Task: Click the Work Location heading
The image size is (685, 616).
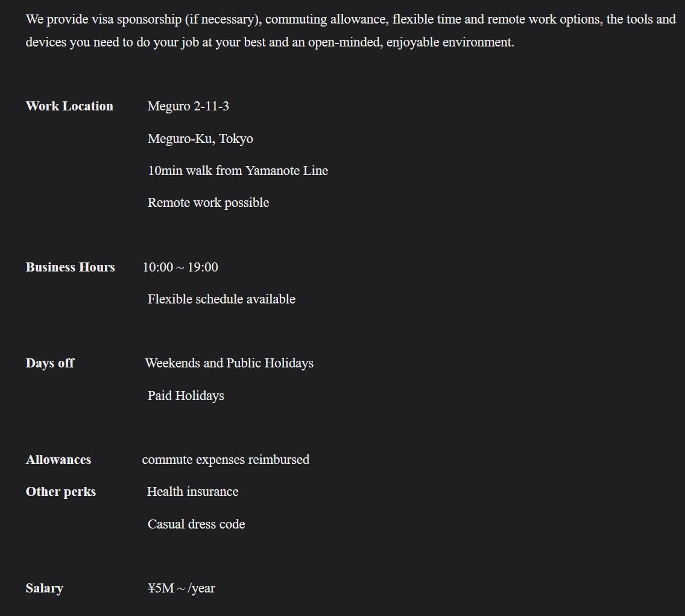Action: [69, 106]
